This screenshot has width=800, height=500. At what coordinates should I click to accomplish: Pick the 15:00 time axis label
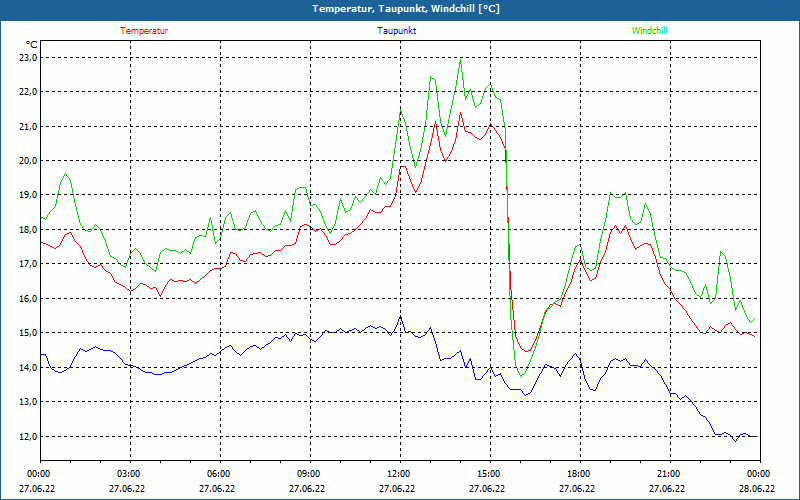pyautogui.click(x=489, y=474)
